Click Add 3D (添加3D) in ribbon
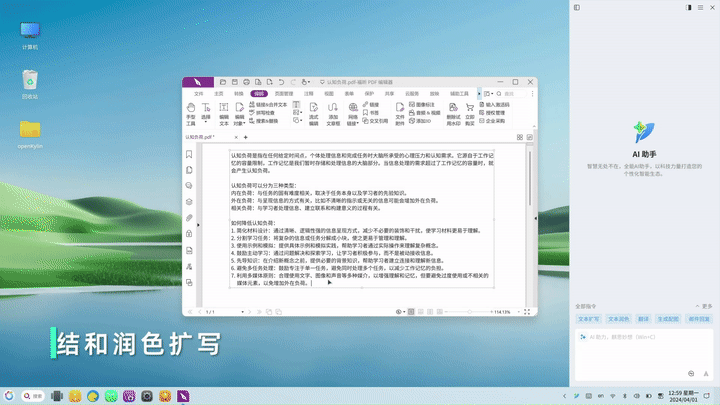This screenshot has height=405, width=720. tap(420, 121)
